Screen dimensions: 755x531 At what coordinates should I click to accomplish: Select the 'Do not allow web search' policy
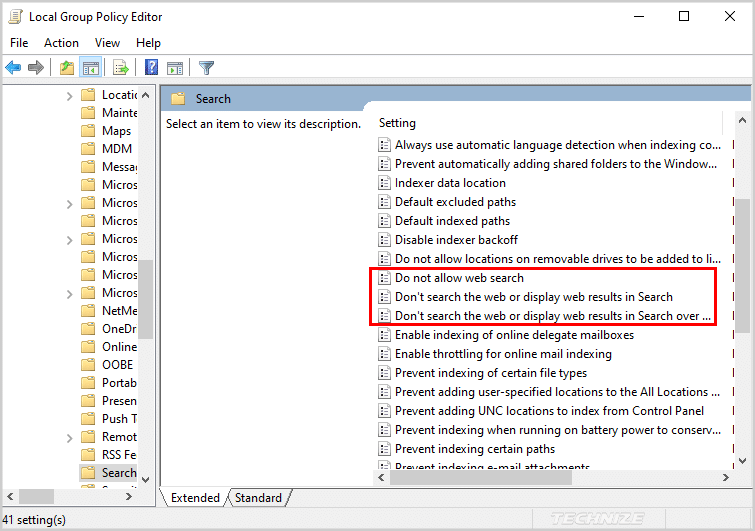459,278
